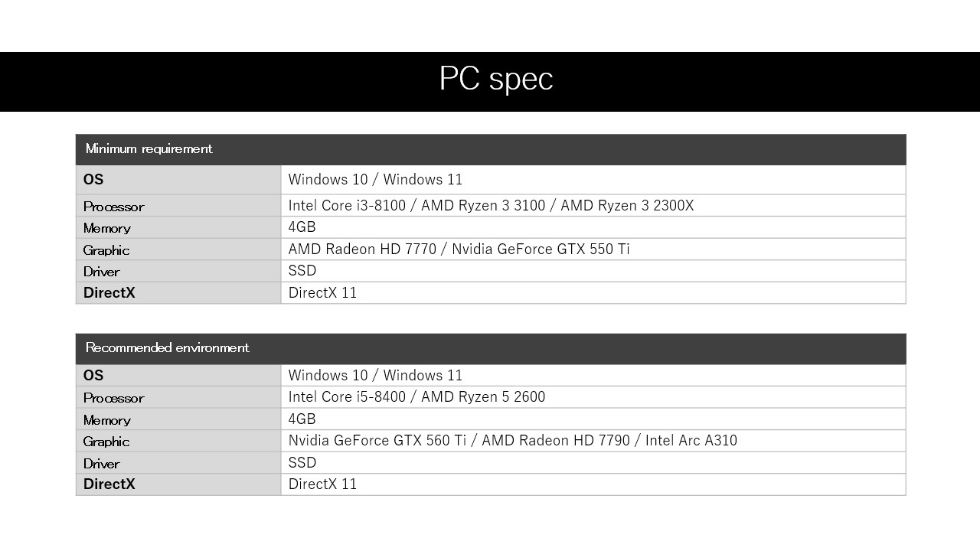Click the Intel Core i5-8400 processor cell

click(x=416, y=397)
